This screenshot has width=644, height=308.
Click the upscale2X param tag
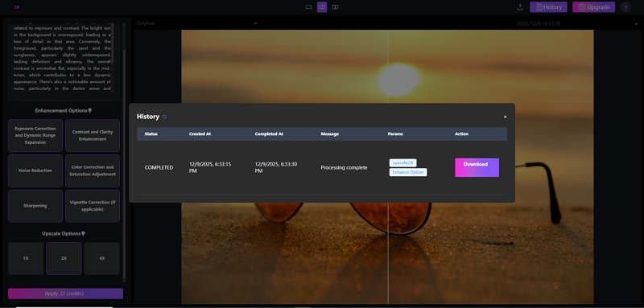(403, 162)
